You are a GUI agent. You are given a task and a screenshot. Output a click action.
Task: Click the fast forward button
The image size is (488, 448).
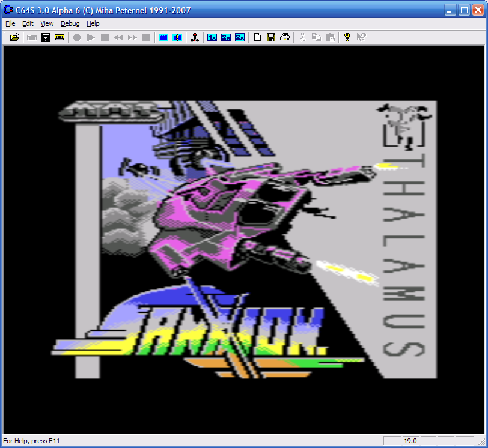[x=132, y=37]
